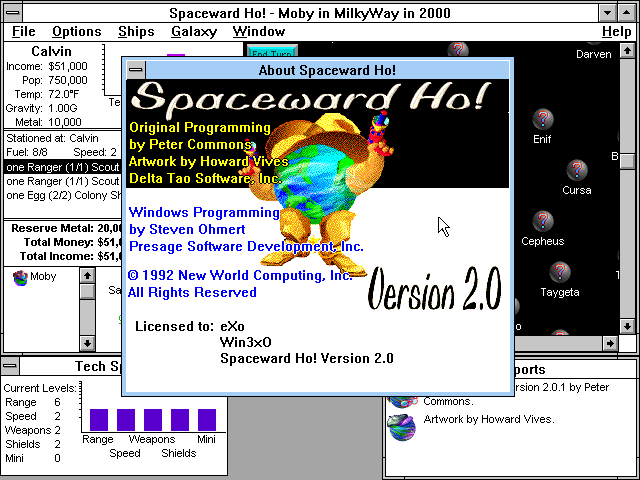Click the Win3xO license line
Screen dimensions: 640x480
point(246,342)
